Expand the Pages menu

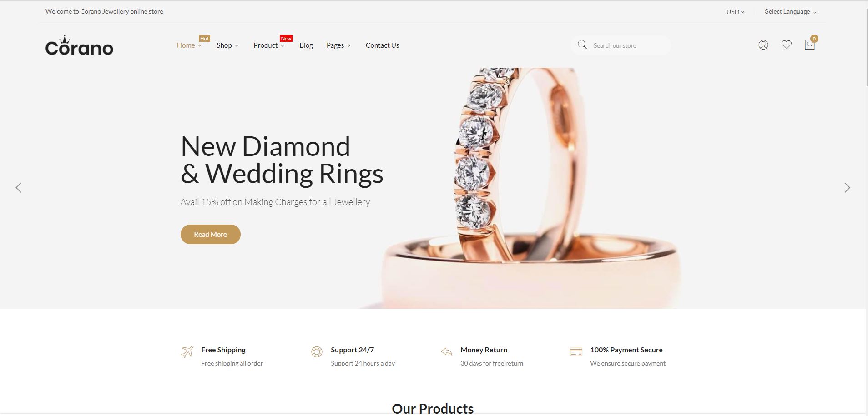pyautogui.click(x=338, y=45)
